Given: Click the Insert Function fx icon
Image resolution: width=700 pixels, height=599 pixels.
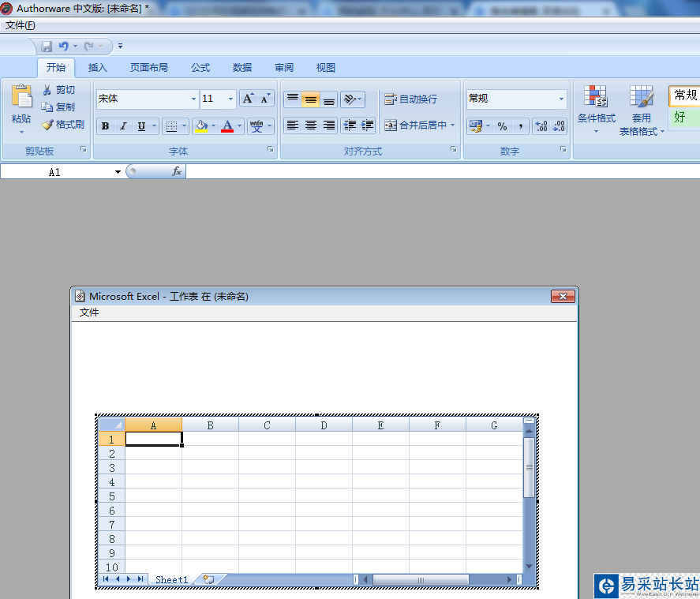Looking at the screenshot, I should pyautogui.click(x=177, y=171).
